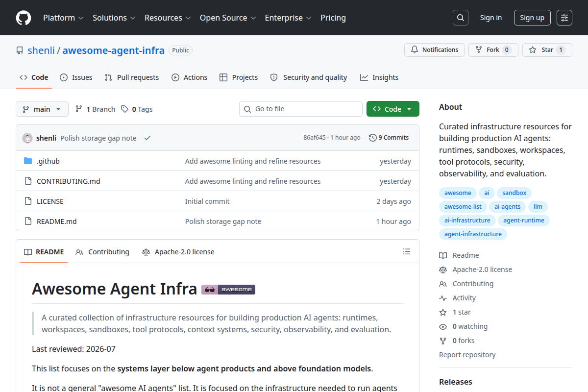This screenshot has width=588, height=392.
Task: Click the eye icon beside 0 watching
Action: pos(443,326)
